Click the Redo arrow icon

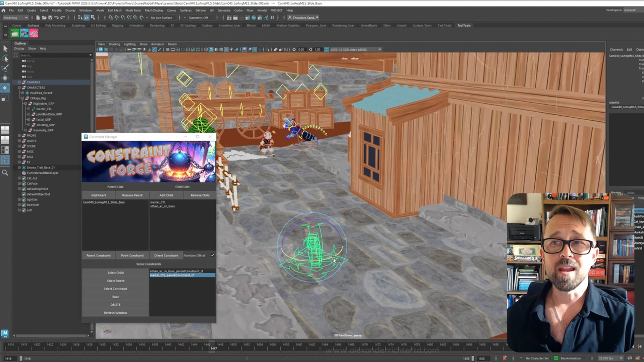pos(62,18)
